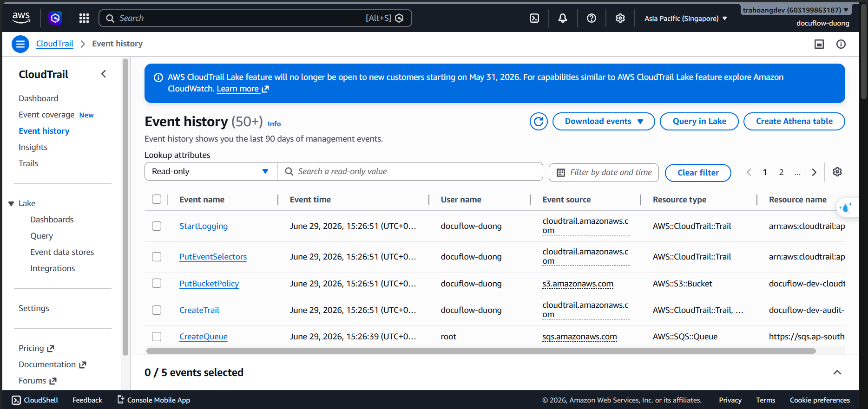Viewport: 868px width, 409px height.
Task: Launch CloudShell from the top bar icon
Action: pyautogui.click(x=534, y=18)
